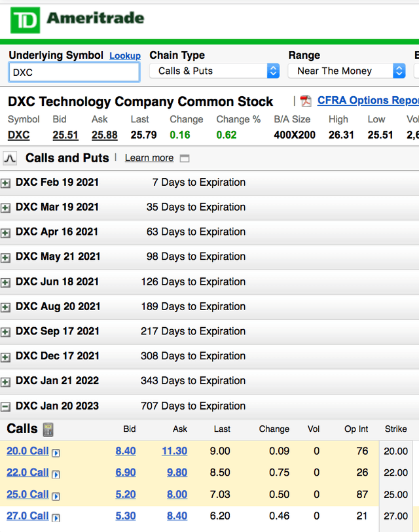This screenshot has height=532, width=419.
Task: Expand DXC Aug 20 2021 expiration
Action: pyautogui.click(x=5, y=308)
